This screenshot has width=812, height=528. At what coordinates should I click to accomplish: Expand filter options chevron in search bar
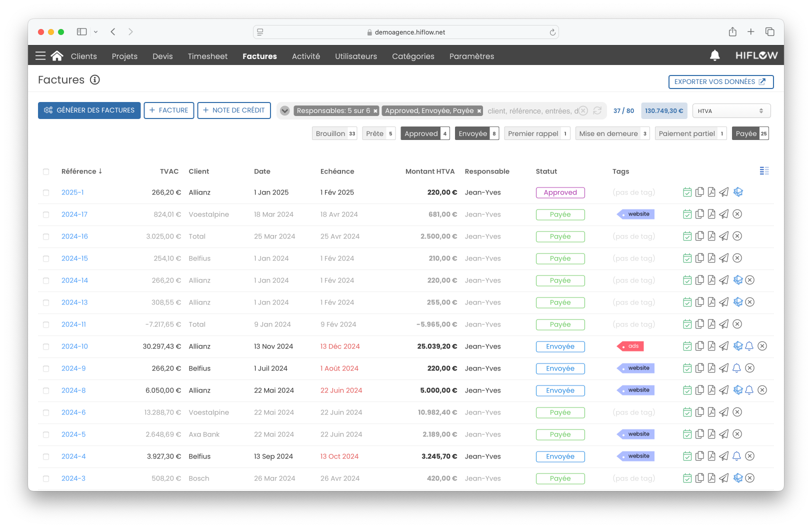tap(284, 110)
